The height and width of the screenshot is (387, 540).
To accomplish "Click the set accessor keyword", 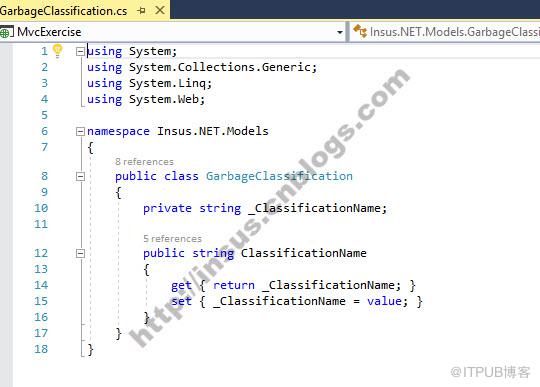I will 181,301.
